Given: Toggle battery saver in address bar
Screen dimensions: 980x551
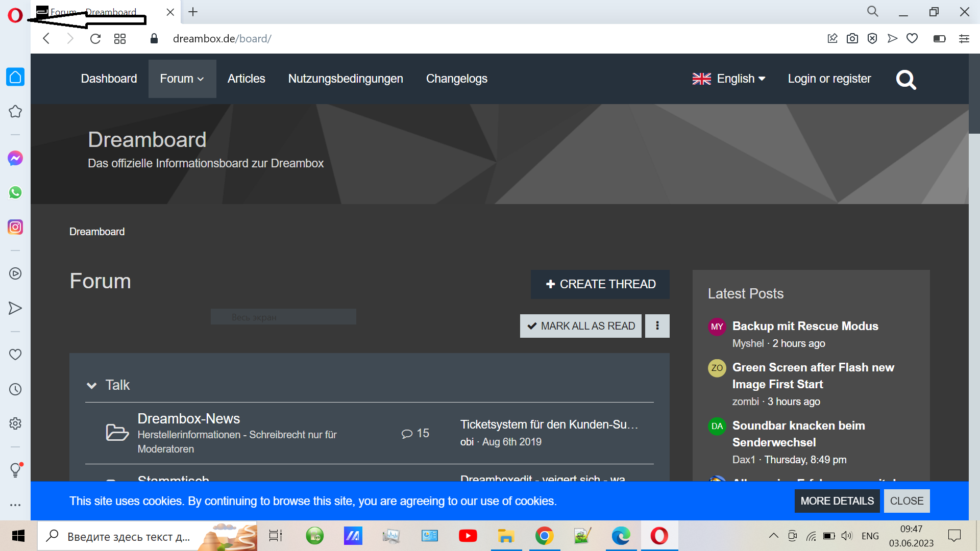Looking at the screenshot, I should pos(939,39).
